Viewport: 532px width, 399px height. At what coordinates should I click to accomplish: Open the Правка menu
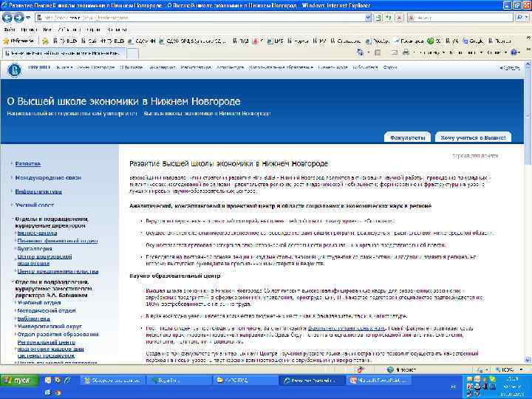click(29, 30)
